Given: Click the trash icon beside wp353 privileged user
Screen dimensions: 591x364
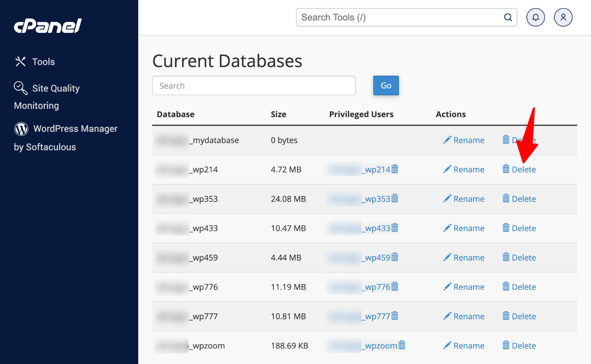Looking at the screenshot, I should point(395,199).
